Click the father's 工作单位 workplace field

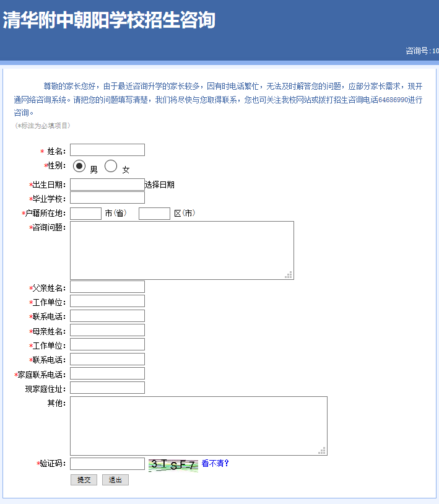click(x=107, y=301)
